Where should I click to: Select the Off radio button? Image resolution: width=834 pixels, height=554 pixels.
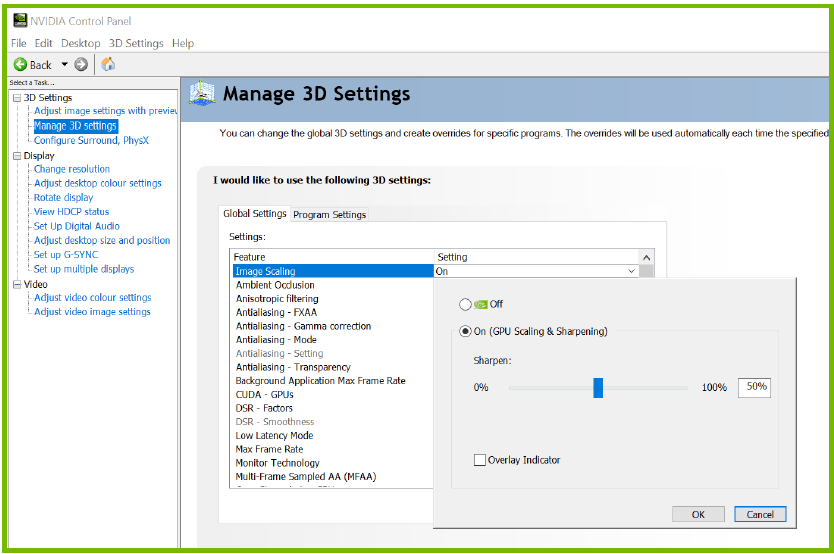click(x=464, y=304)
